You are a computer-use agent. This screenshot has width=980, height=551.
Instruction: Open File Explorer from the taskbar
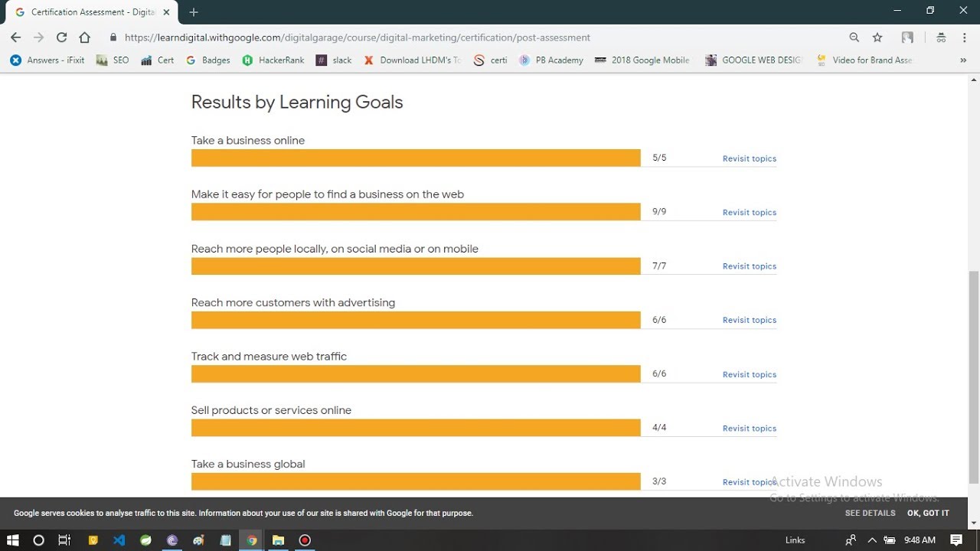(x=278, y=540)
